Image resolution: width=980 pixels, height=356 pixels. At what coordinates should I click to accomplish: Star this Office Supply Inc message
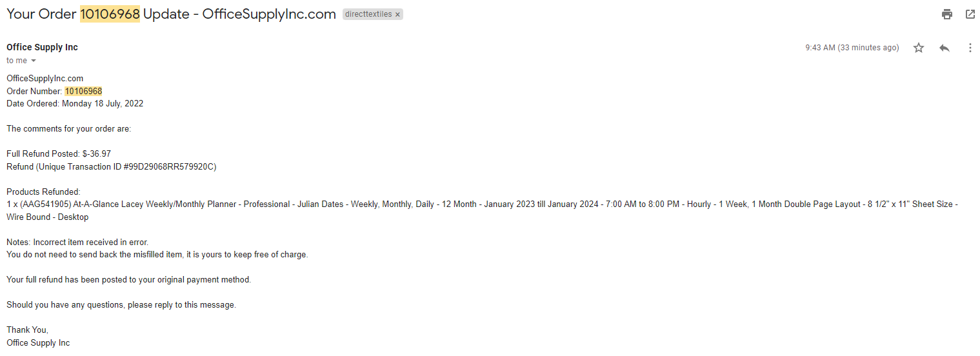(x=919, y=48)
